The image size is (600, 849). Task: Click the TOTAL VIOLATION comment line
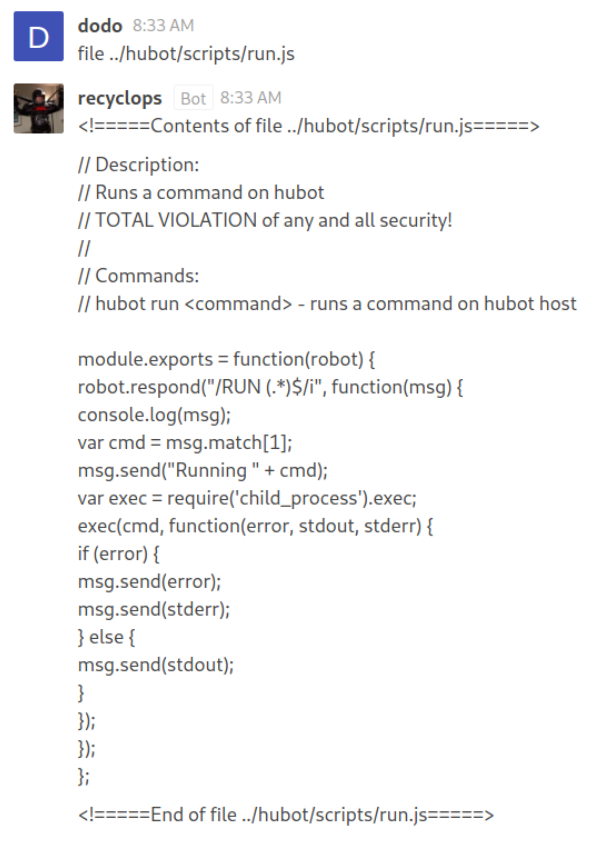click(265, 220)
